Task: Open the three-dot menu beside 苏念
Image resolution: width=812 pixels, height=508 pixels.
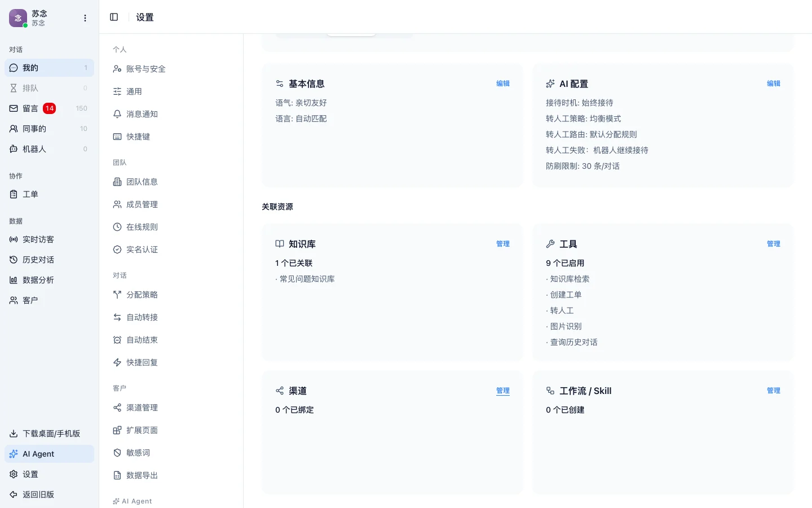Action: coord(85,18)
